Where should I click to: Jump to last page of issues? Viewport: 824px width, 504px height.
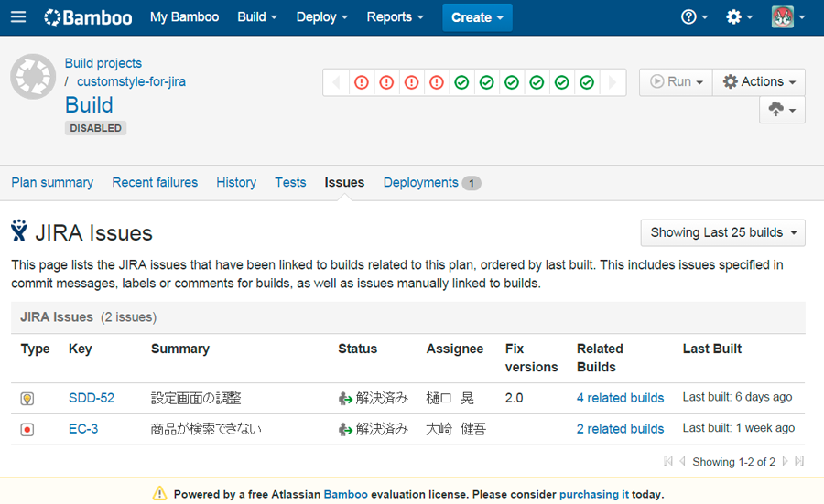click(799, 461)
